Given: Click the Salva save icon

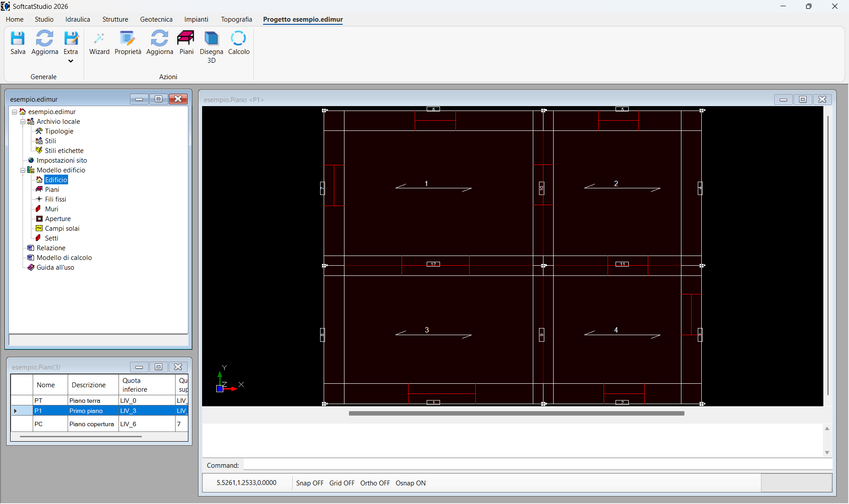Looking at the screenshot, I should [x=18, y=42].
